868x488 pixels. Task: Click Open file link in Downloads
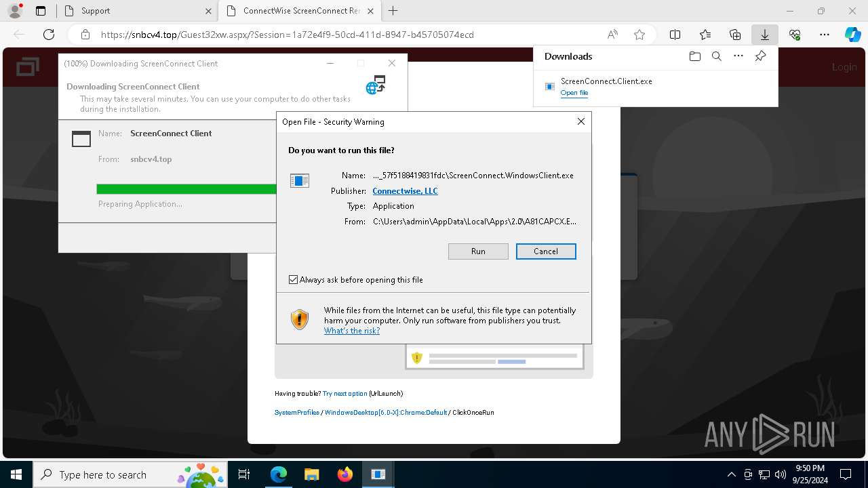[574, 93]
